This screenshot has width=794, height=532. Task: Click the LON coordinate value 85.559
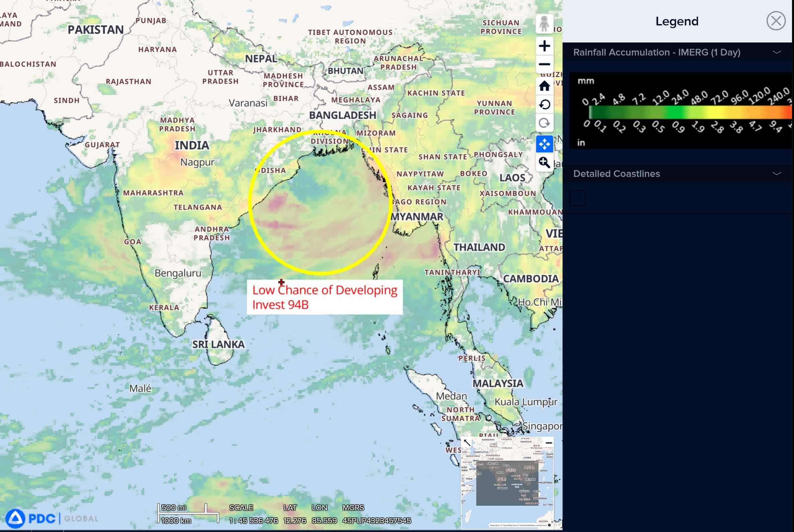324,521
